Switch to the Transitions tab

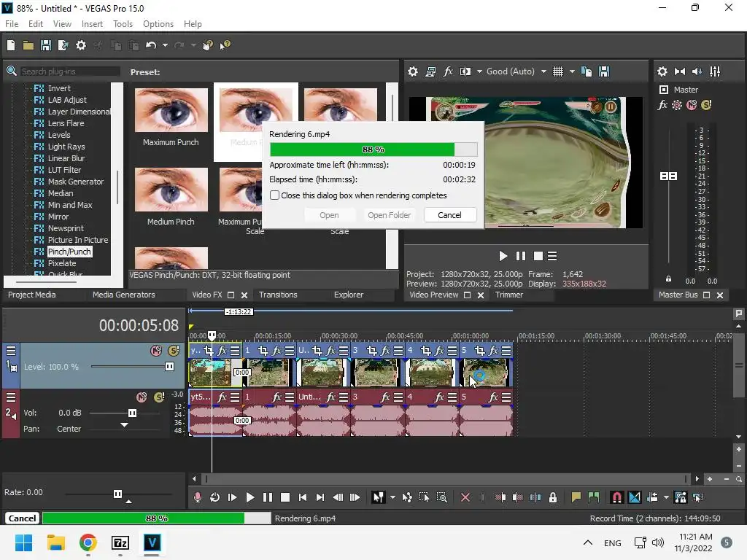pyautogui.click(x=278, y=295)
